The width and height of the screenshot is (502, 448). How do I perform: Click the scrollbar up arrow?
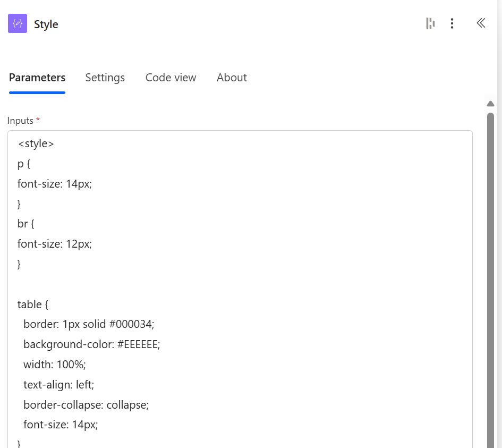(490, 104)
